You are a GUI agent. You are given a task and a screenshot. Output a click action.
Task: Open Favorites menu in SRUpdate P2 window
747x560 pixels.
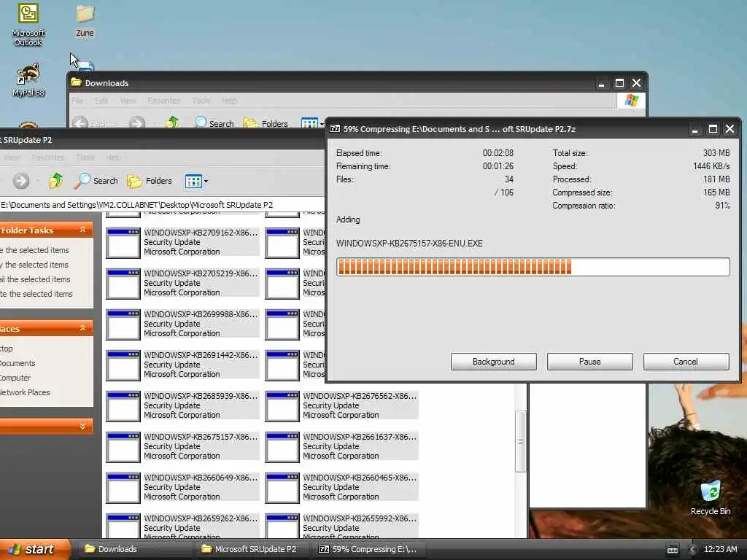[47, 157]
